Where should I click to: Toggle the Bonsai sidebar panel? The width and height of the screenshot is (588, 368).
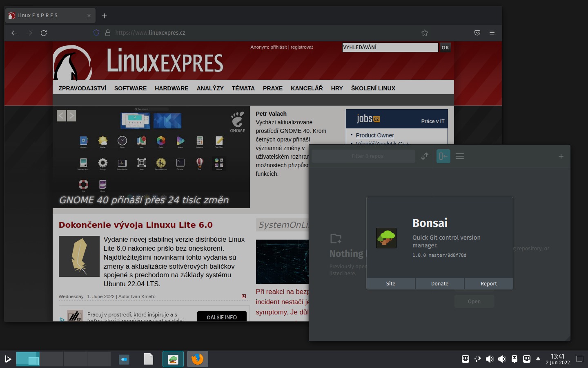click(x=443, y=156)
